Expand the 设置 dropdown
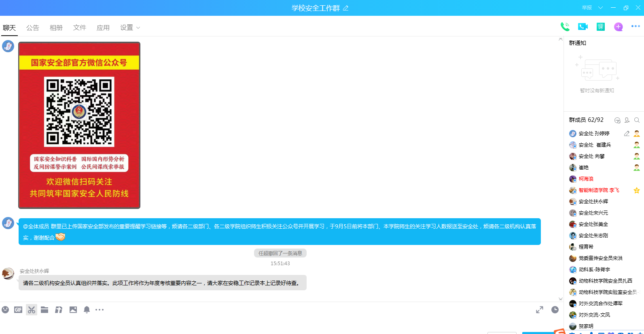The height and width of the screenshot is (334, 644). point(130,28)
